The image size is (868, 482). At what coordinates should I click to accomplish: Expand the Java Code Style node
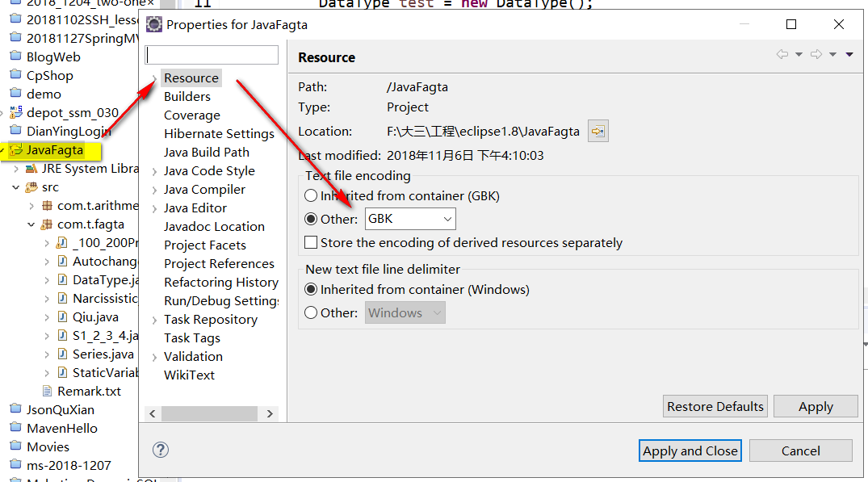154,171
